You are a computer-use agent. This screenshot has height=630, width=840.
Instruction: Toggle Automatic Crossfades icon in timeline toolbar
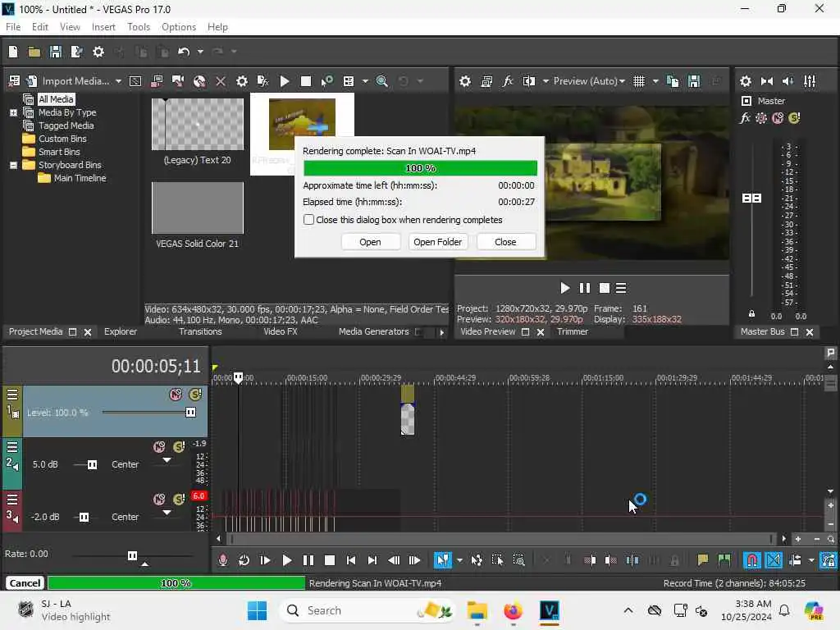(x=774, y=560)
